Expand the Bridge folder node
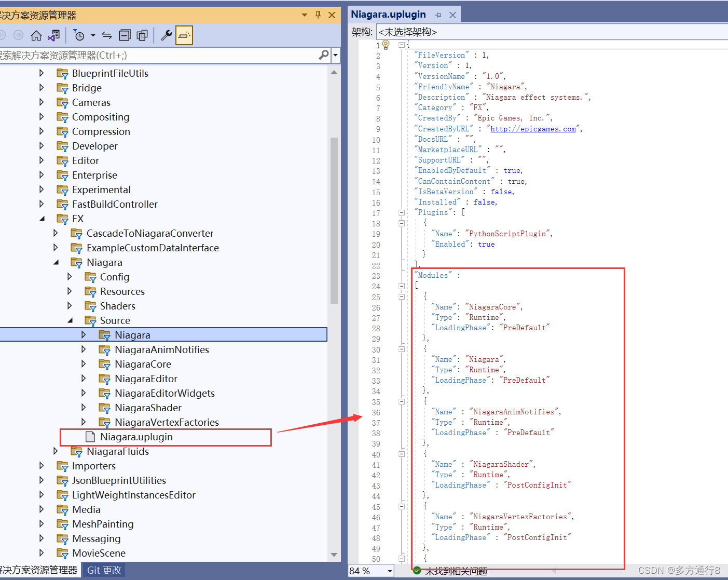 click(x=42, y=88)
